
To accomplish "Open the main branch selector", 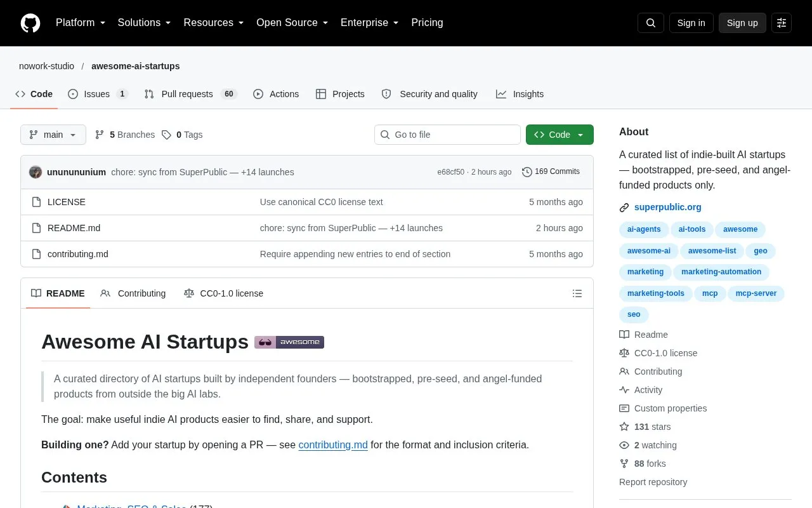I will tap(53, 135).
